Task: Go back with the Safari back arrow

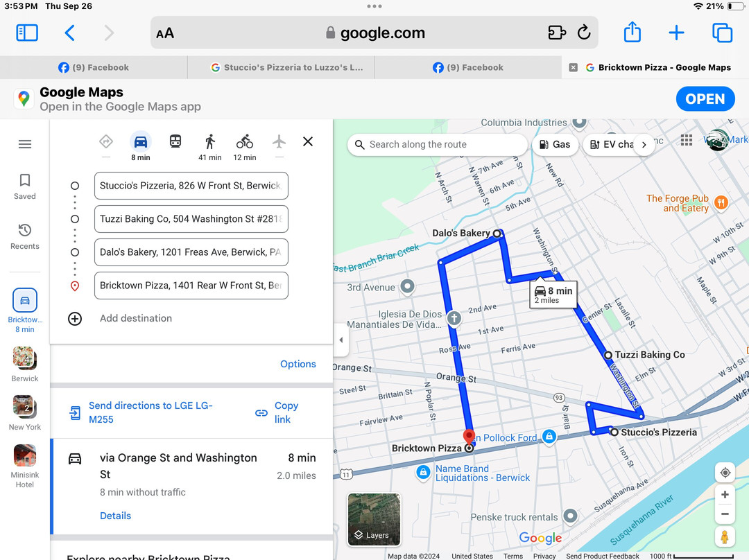Action: click(x=70, y=33)
